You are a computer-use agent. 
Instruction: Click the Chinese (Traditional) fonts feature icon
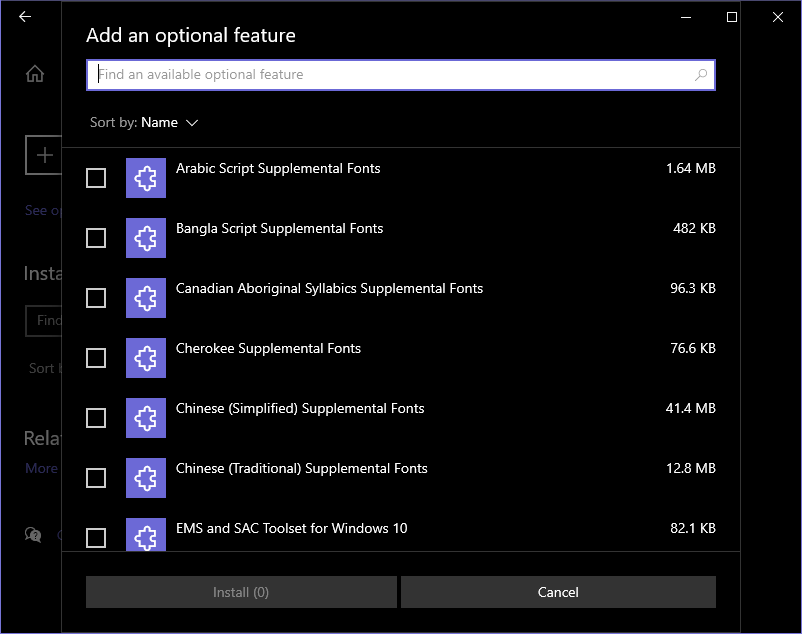146,478
